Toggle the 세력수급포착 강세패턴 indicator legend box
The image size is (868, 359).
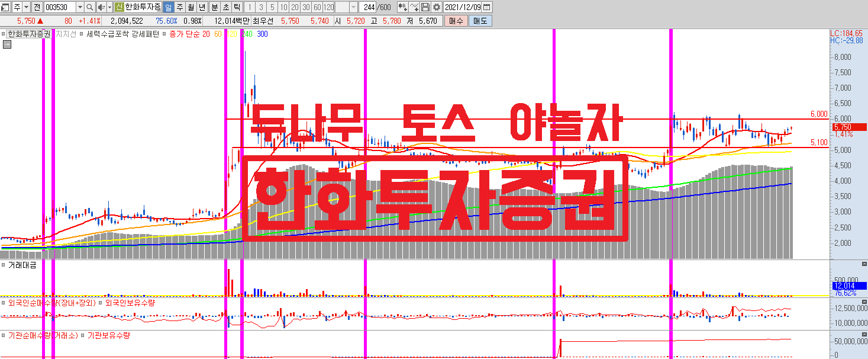tap(82, 34)
